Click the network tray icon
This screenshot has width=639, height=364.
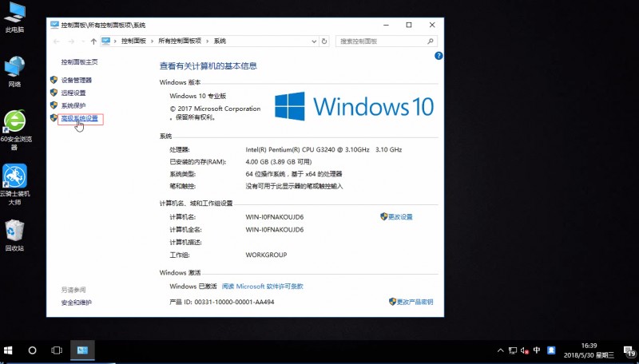click(x=513, y=350)
